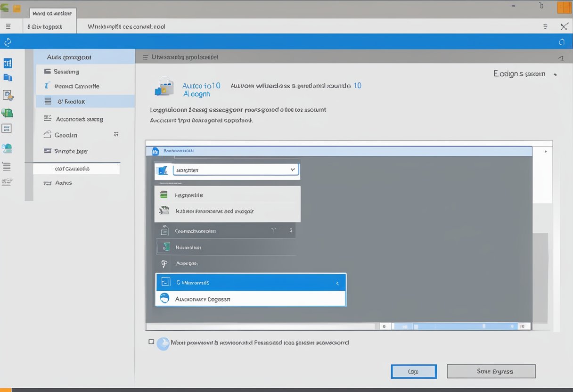Select the key icon next to the accounts entry
Screen dimensions: 573x392
[x=164, y=263]
